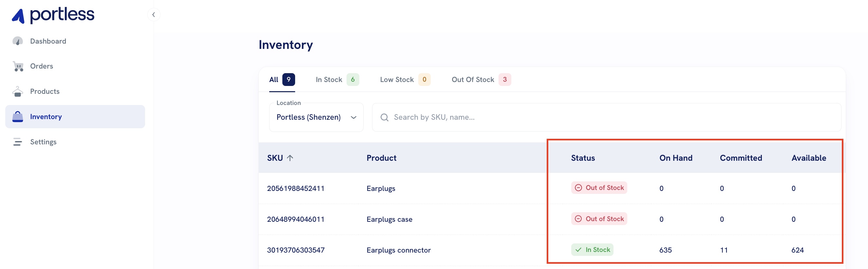The image size is (868, 269).
Task: Click the Out Of Stock count badge 3
Action: (505, 79)
